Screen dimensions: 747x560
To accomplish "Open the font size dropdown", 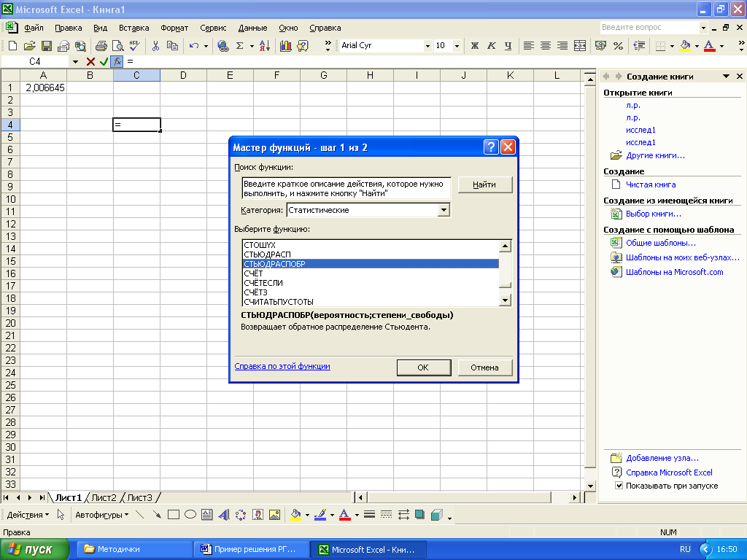I will point(457,46).
